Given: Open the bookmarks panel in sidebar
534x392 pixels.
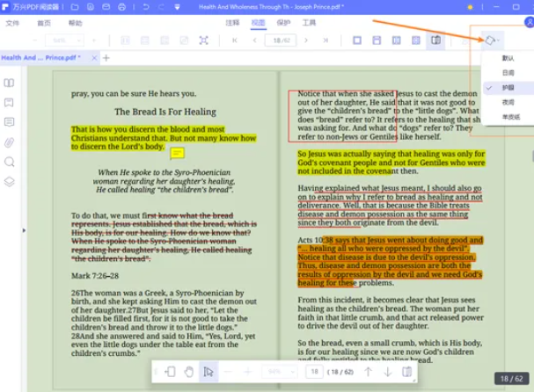Looking at the screenshot, I should (x=10, y=102).
